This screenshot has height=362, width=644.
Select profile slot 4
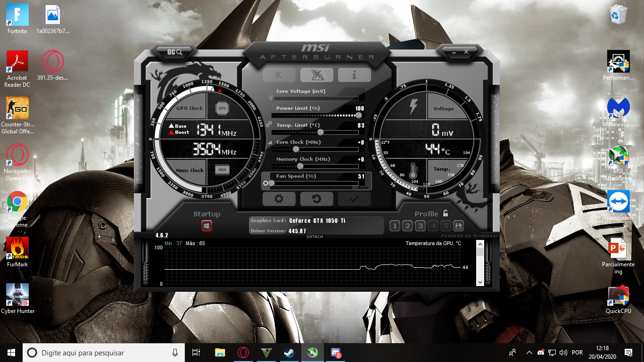[x=433, y=226]
